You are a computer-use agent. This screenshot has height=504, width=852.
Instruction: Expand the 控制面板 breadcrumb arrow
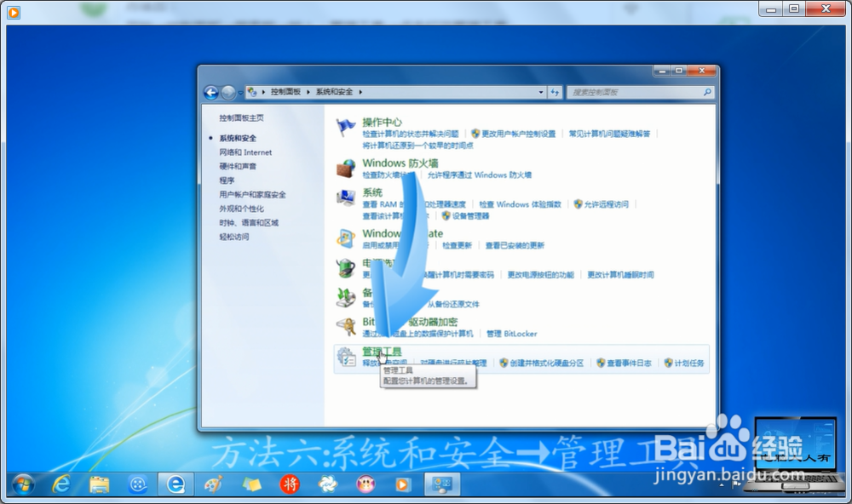point(308,92)
